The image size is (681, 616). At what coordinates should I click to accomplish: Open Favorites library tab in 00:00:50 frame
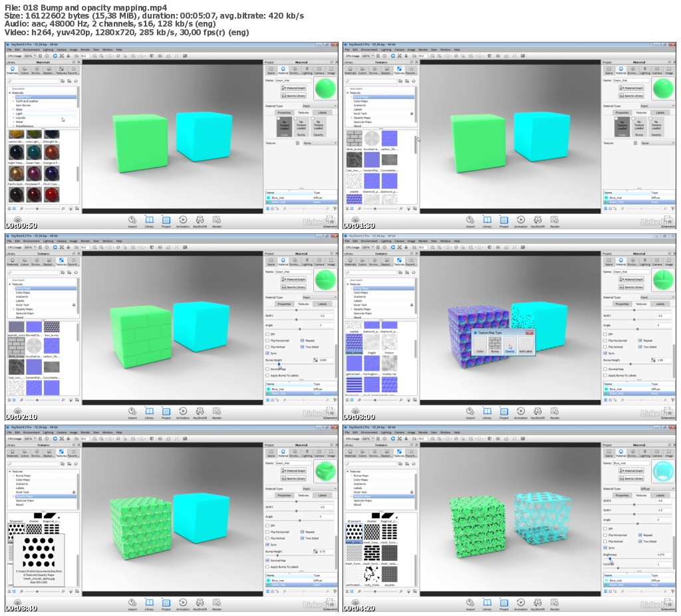pyautogui.click(x=73, y=70)
